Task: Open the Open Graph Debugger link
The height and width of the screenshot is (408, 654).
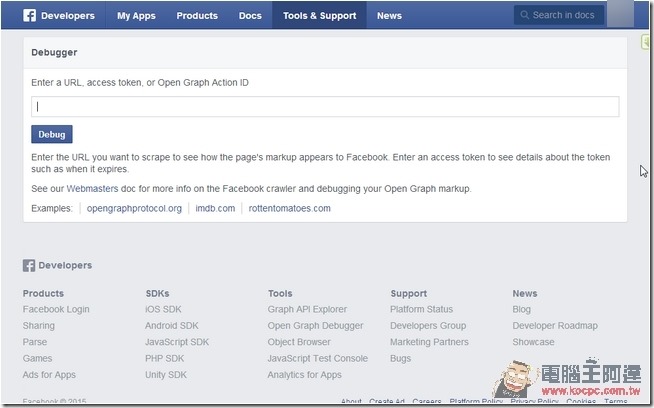Action: (x=315, y=326)
